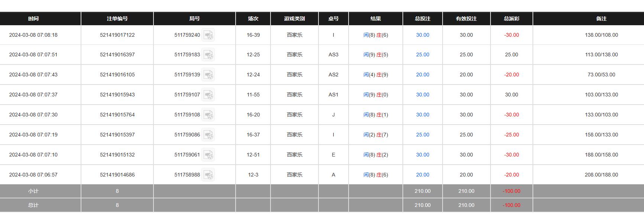The height and width of the screenshot is (221, 644).
Task: Click the replay icon for round 511759086
Action: 208,135
